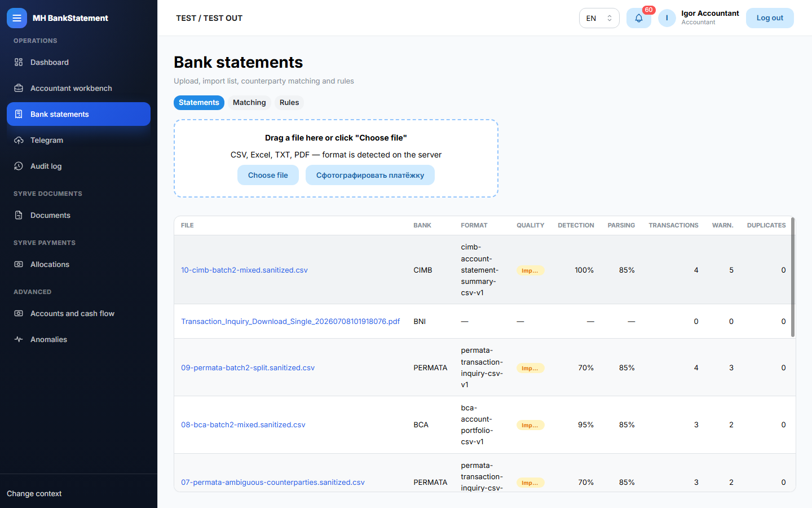812x508 pixels.
Task: Open 09-permata-batch2-split.sanitized.csv link
Action: [248, 367]
